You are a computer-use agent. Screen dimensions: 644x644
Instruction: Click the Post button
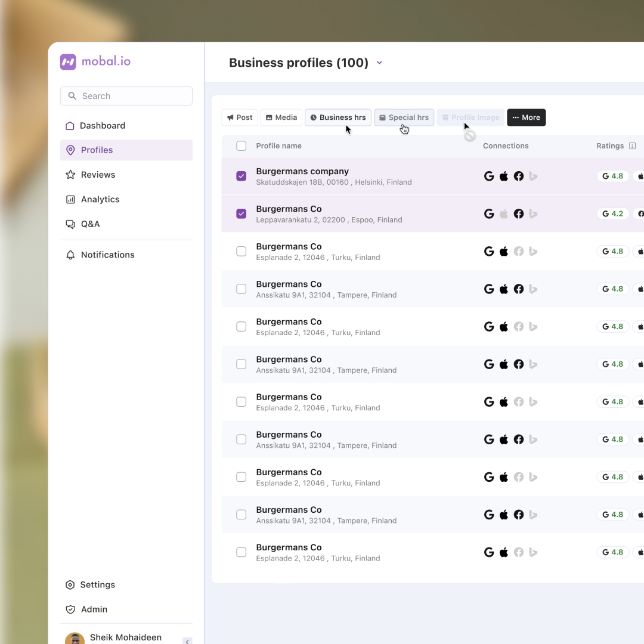coord(240,117)
